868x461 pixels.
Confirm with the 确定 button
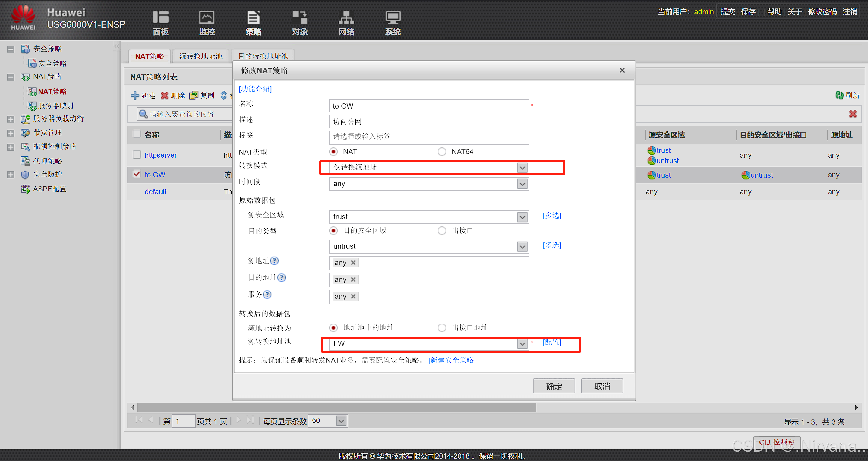(554, 386)
